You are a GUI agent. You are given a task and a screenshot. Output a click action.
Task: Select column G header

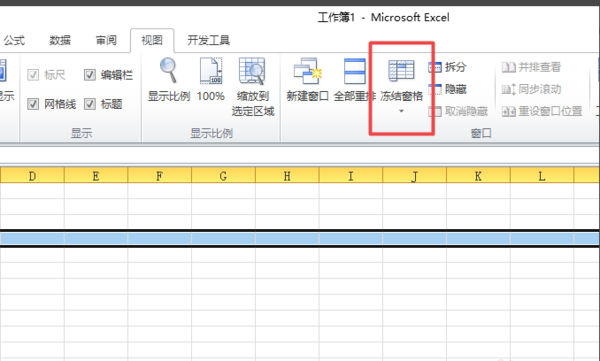point(223,175)
